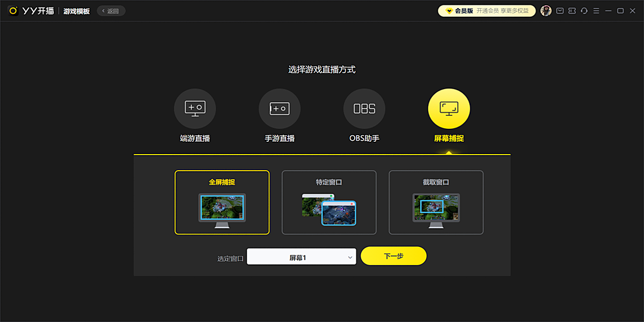This screenshot has width=644, height=322.
Task: Click the YY开播 logo
Action: pyautogui.click(x=31, y=11)
